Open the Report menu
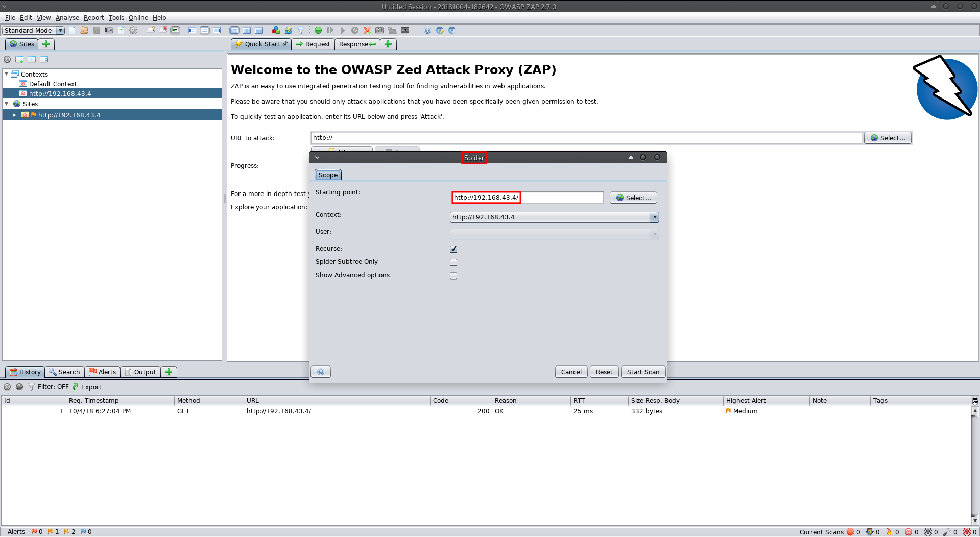980x537 pixels. [94, 17]
